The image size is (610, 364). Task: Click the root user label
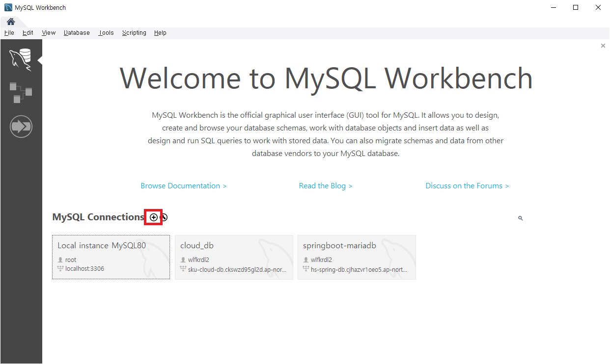pyautogui.click(x=71, y=260)
